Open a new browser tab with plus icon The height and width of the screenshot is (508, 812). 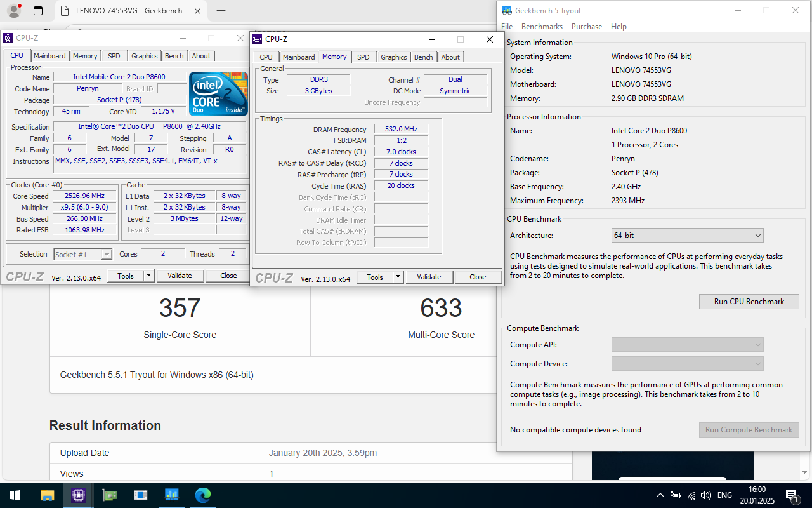click(x=221, y=10)
